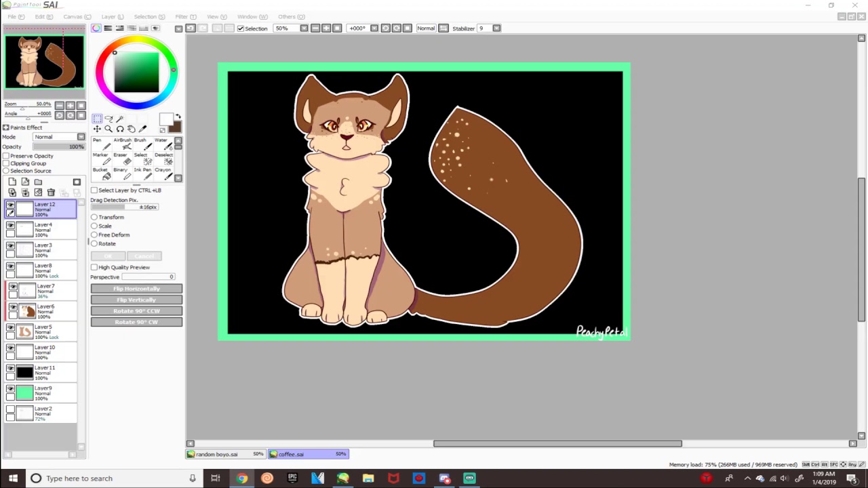Screen dimensions: 868x488
Task: Adjust the layer Opacity slider
Action: click(59, 146)
